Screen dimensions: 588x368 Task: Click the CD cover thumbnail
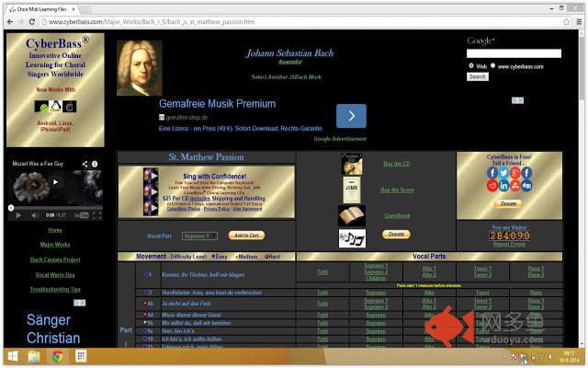click(x=352, y=164)
